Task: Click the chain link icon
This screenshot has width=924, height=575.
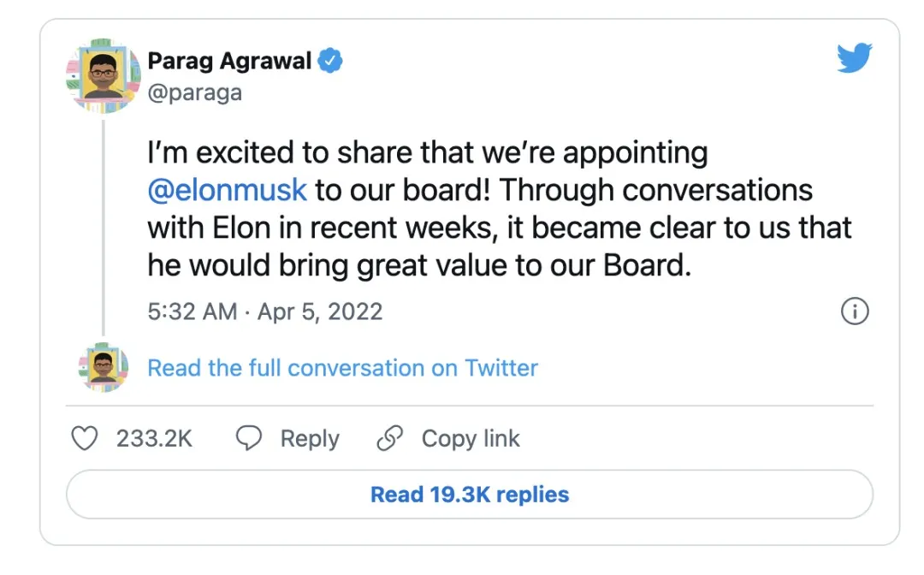Action: 389,439
